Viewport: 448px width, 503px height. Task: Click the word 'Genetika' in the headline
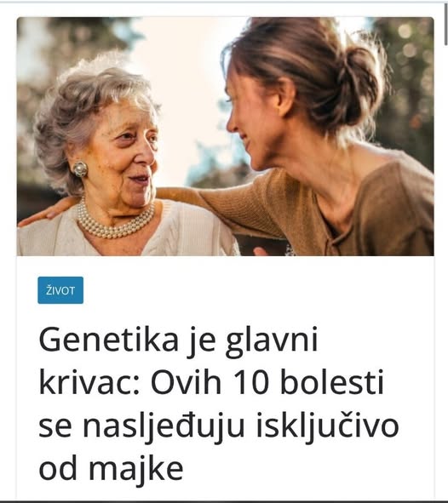(x=108, y=340)
